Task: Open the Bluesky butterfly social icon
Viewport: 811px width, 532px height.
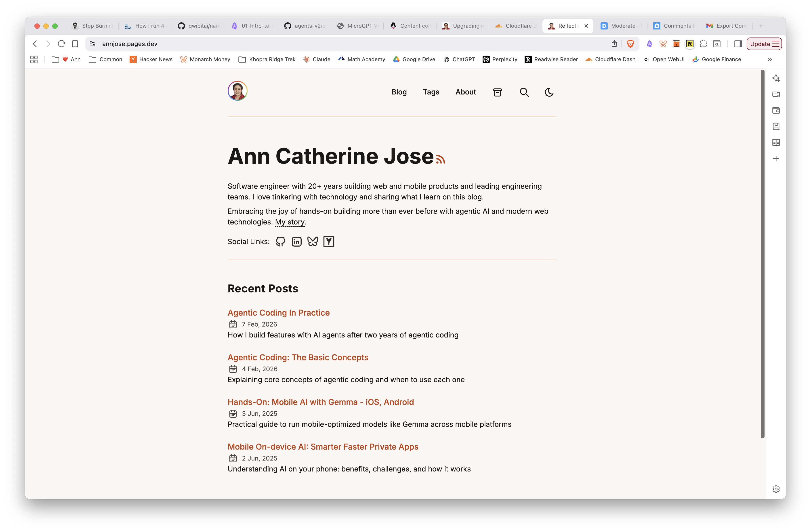Action: (x=313, y=242)
